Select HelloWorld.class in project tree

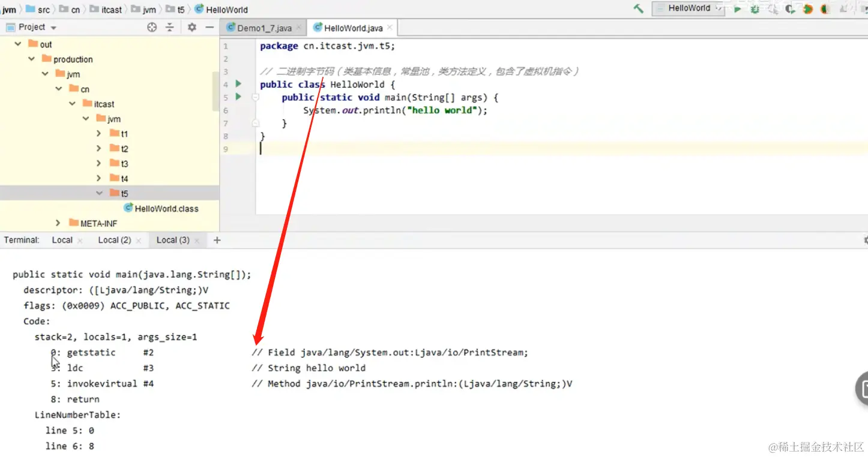[x=161, y=209]
